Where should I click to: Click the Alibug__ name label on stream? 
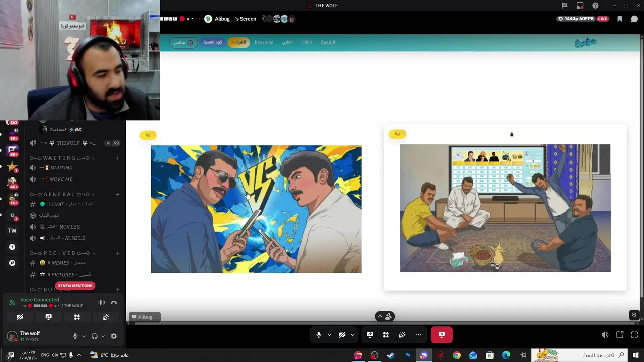point(145,317)
